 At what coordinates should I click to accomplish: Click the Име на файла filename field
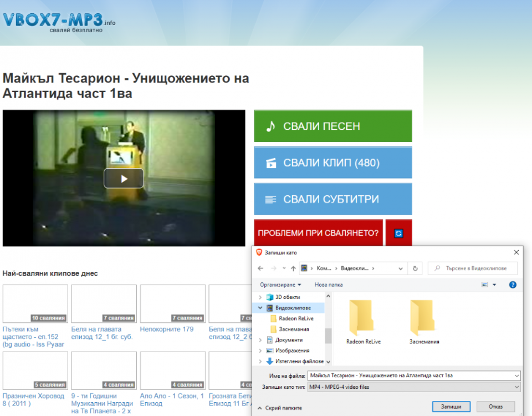point(411,376)
